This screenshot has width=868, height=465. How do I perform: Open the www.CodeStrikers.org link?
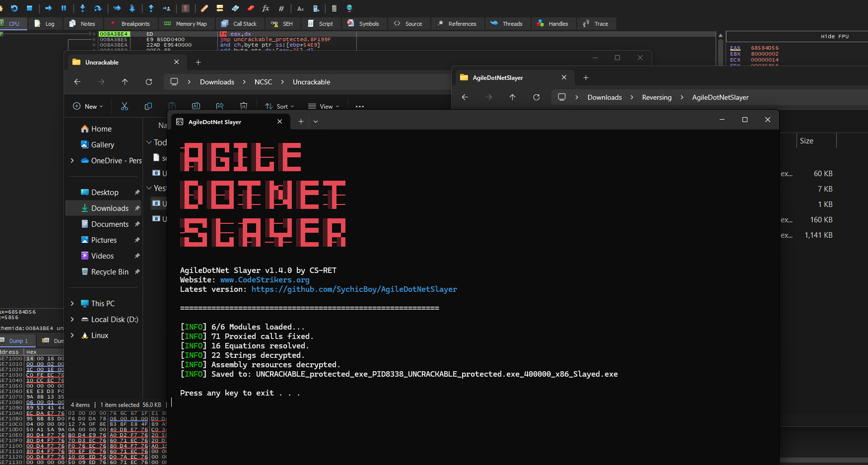(265, 280)
